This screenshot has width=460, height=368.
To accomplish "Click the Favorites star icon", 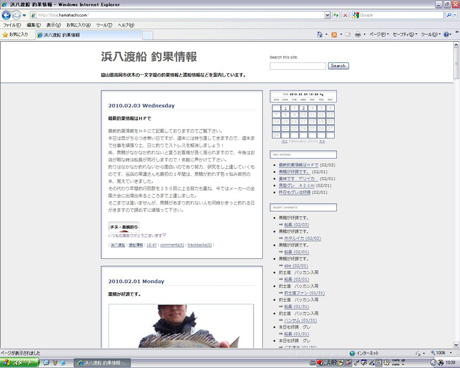I will 5,35.
